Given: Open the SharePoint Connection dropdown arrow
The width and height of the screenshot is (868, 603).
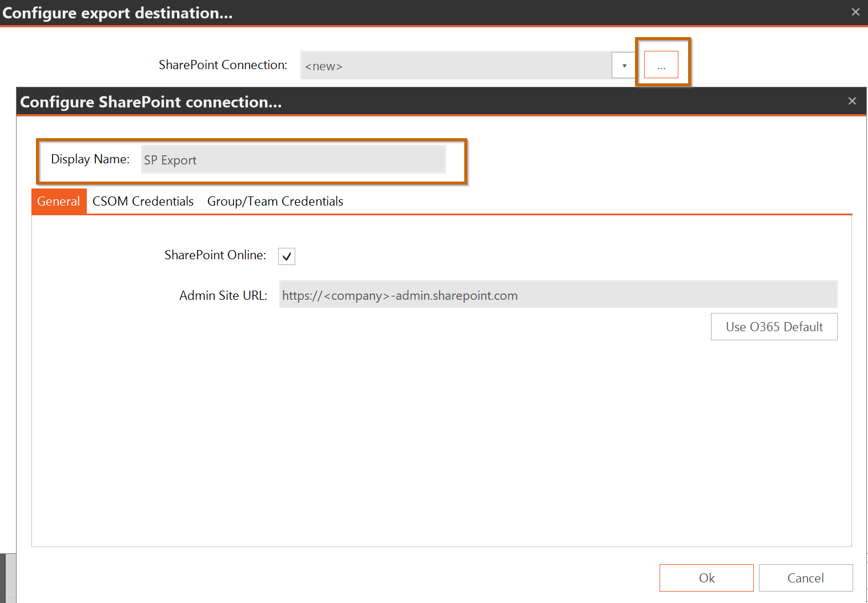Looking at the screenshot, I should (624, 66).
